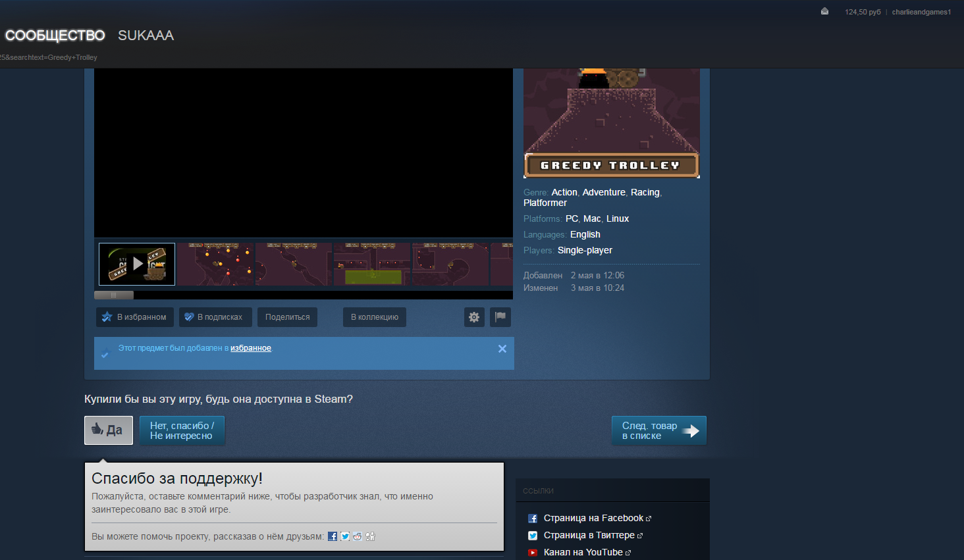
Task: Open the SUKAAA profile menu item
Action: 146,36
